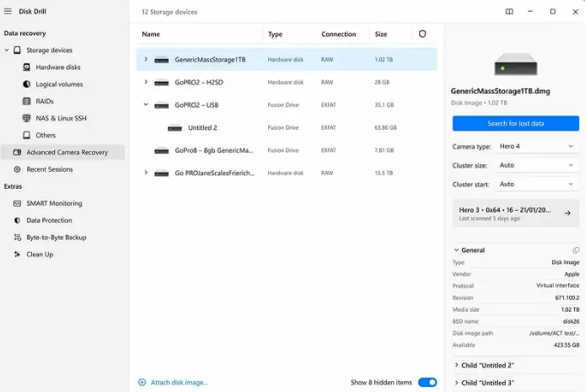
Task: Click the shield icon in table header
Action: pos(422,34)
